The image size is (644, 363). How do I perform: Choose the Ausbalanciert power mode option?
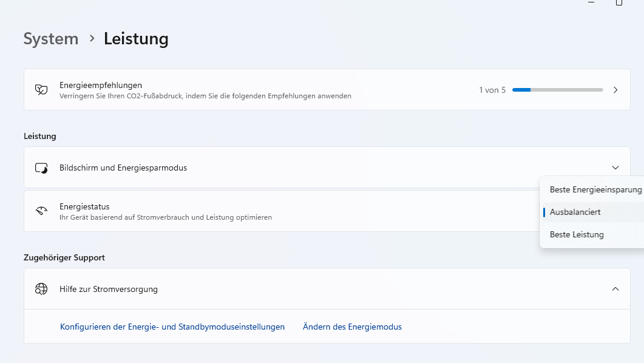[x=575, y=212]
